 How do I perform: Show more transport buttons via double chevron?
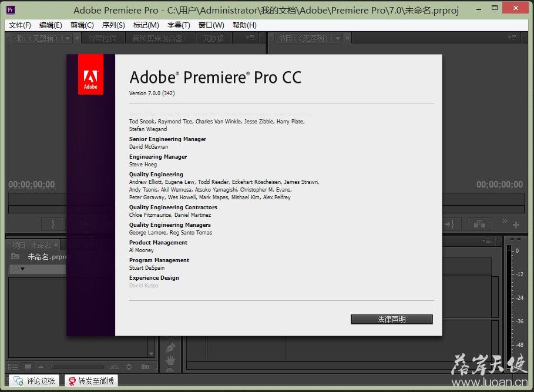(x=505, y=221)
